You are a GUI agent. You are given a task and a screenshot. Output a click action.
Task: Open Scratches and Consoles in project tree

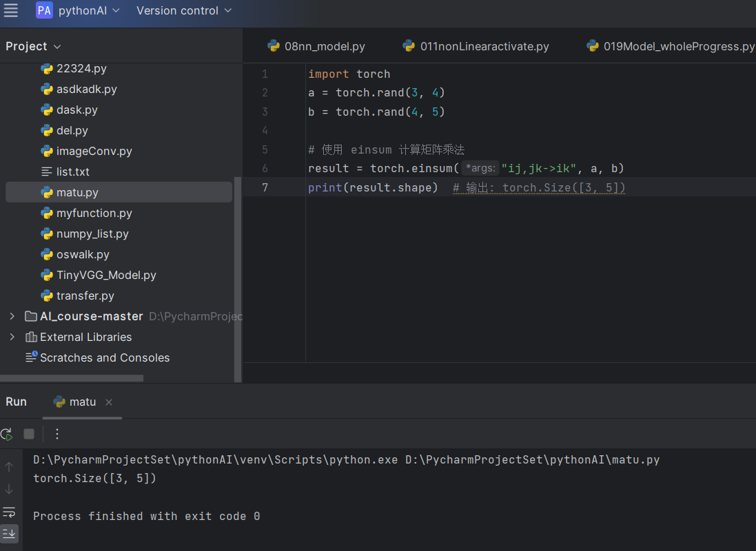(x=104, y=357)
